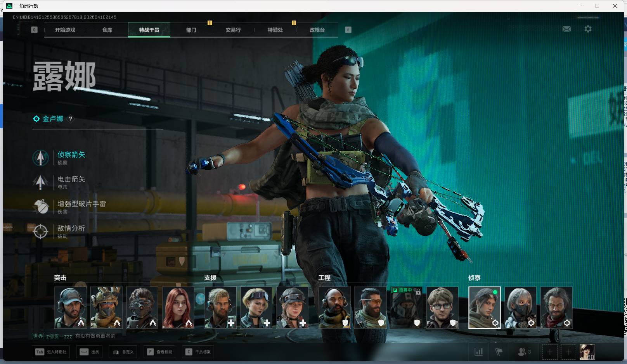Select the 电击箭矢 skill icon
Image resolution: width=627 pixels, height=364 pixels.
pyautogui.click(x=40, y=182)
